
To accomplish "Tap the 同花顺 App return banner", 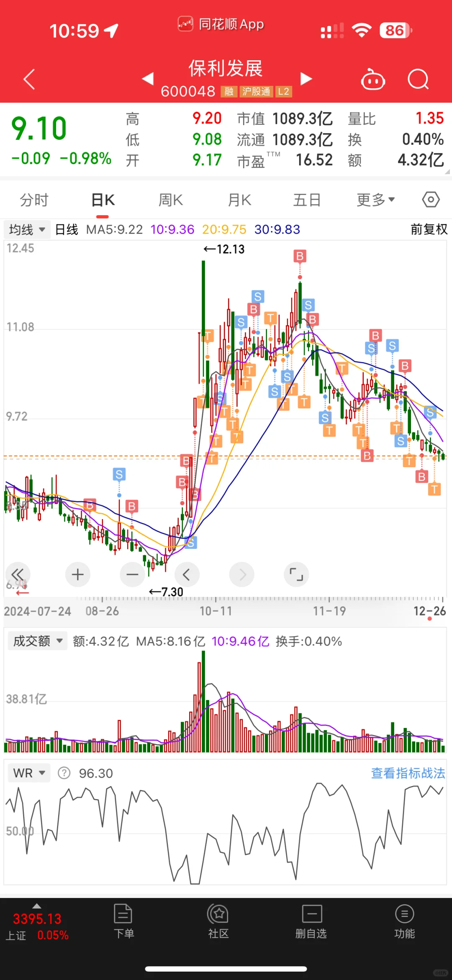I will tap(221, 24).
